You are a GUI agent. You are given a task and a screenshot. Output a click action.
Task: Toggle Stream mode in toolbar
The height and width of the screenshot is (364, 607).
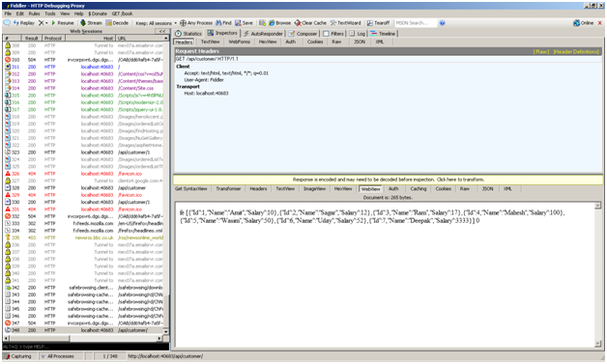pyautogui.click(x=91, y=23)
